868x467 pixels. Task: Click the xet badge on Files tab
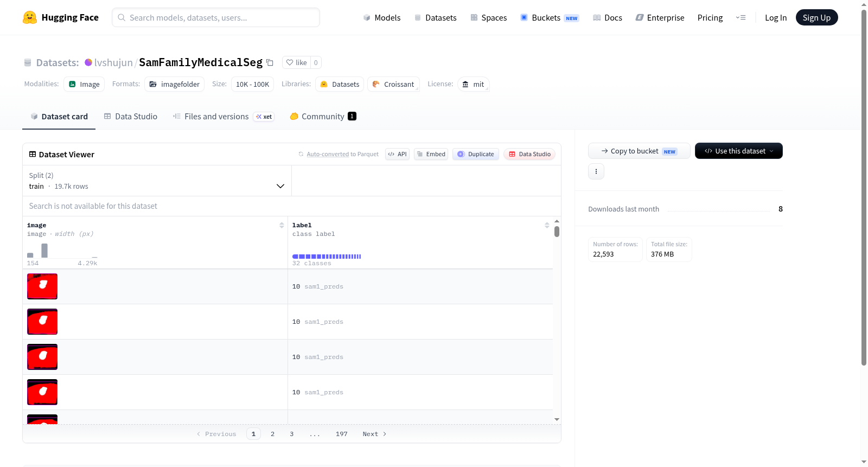[x=264, y=117]
